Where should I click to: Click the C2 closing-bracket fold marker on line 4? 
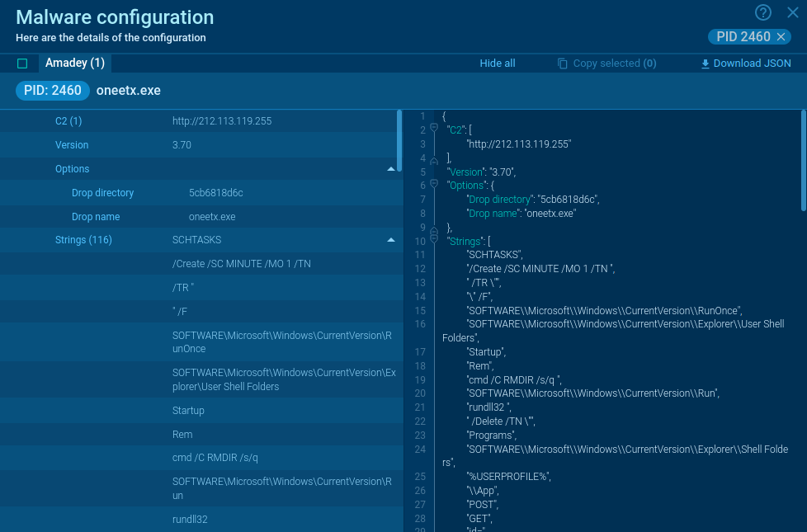click(434, 160)
